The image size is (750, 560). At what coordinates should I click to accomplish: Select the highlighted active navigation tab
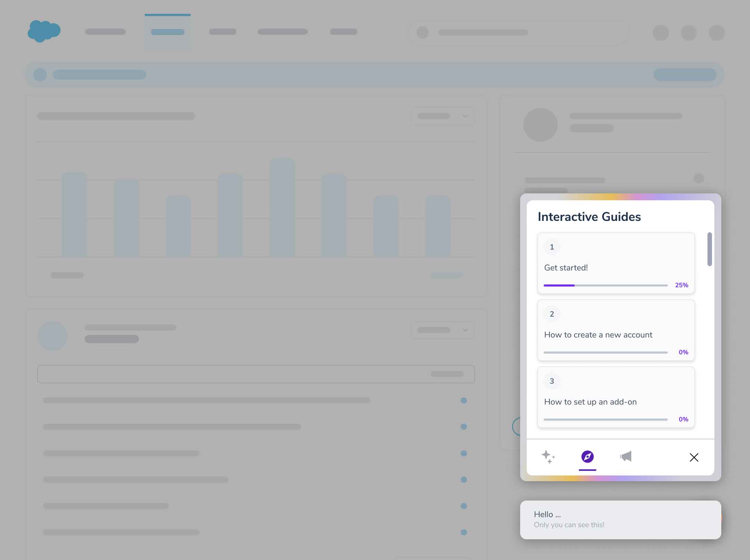168,32
